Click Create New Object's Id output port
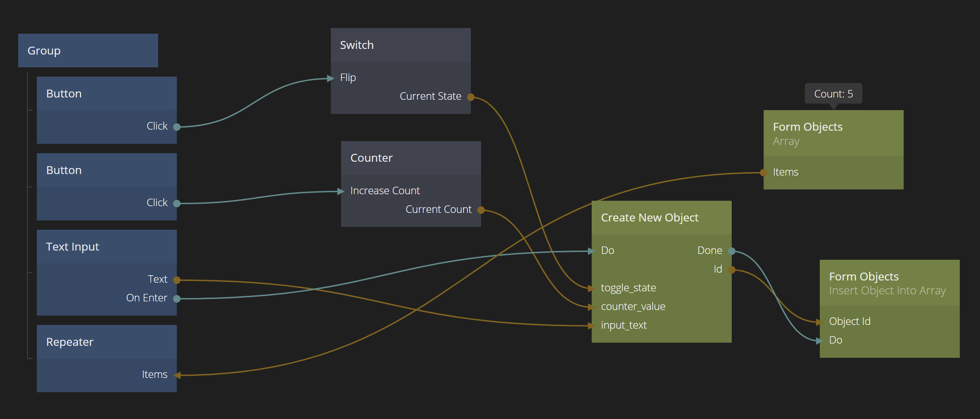Screen dimensions: 980x419 click(x=731, y=270)
